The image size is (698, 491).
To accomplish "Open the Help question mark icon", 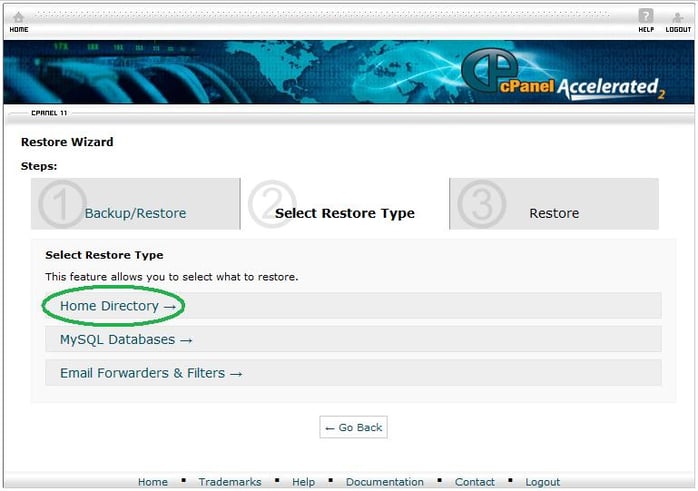I will click(646, 16).
